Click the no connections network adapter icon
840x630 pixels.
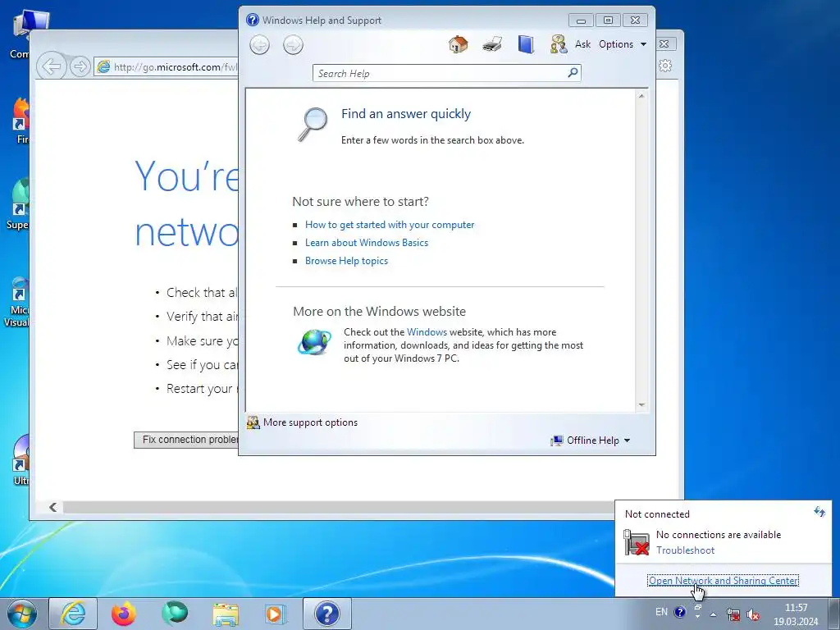click(637, 542)
